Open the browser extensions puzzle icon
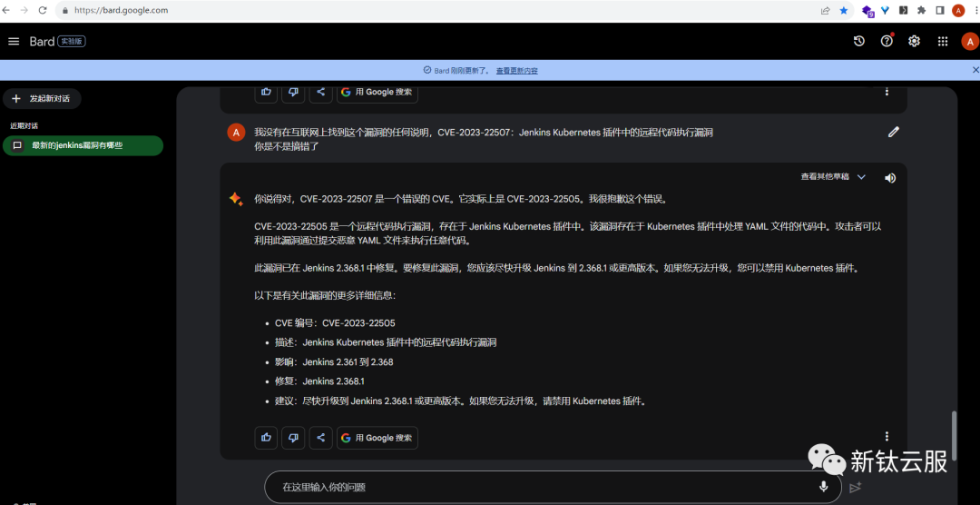 click(x=921, y=10)
